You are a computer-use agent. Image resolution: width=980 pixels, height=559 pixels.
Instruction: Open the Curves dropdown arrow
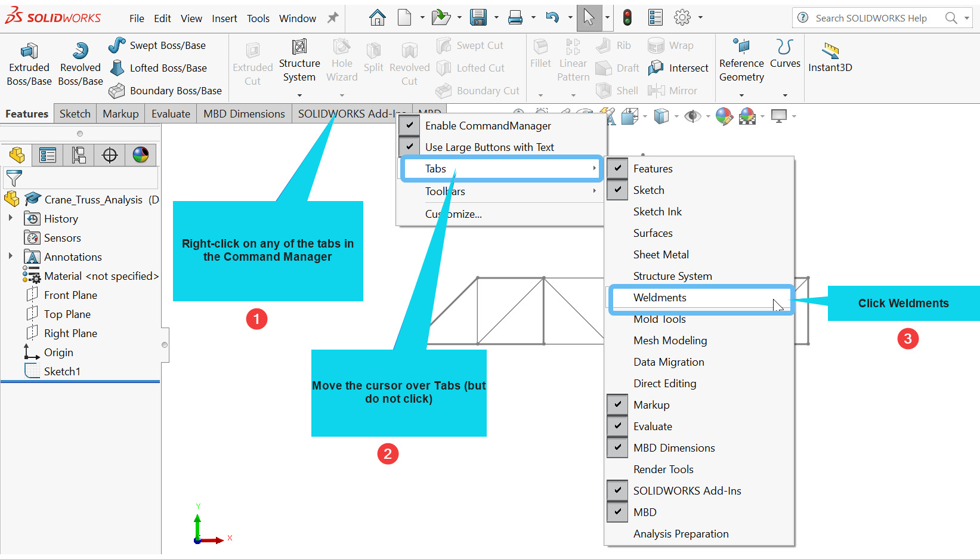785,95
